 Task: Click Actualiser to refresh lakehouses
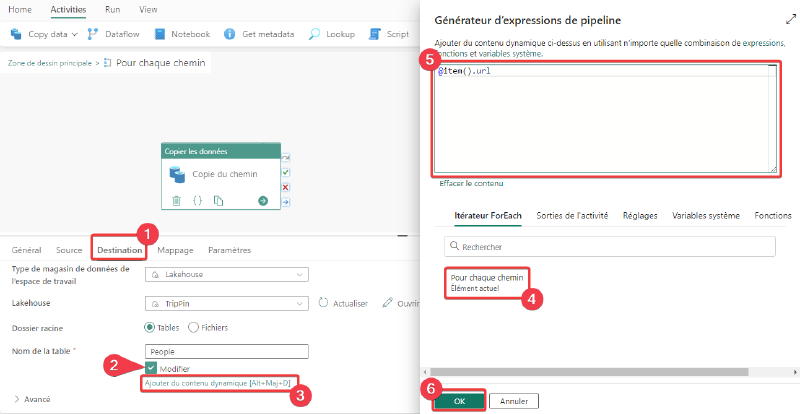click(x=343, y=303)
